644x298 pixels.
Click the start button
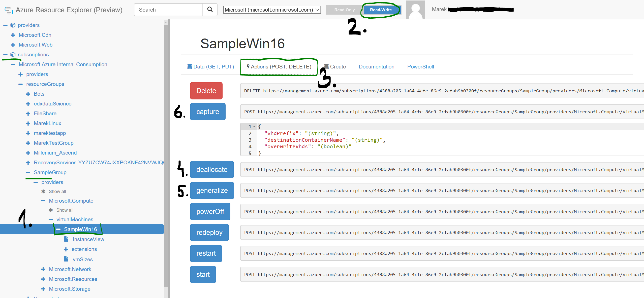click(x=203, y=274)
